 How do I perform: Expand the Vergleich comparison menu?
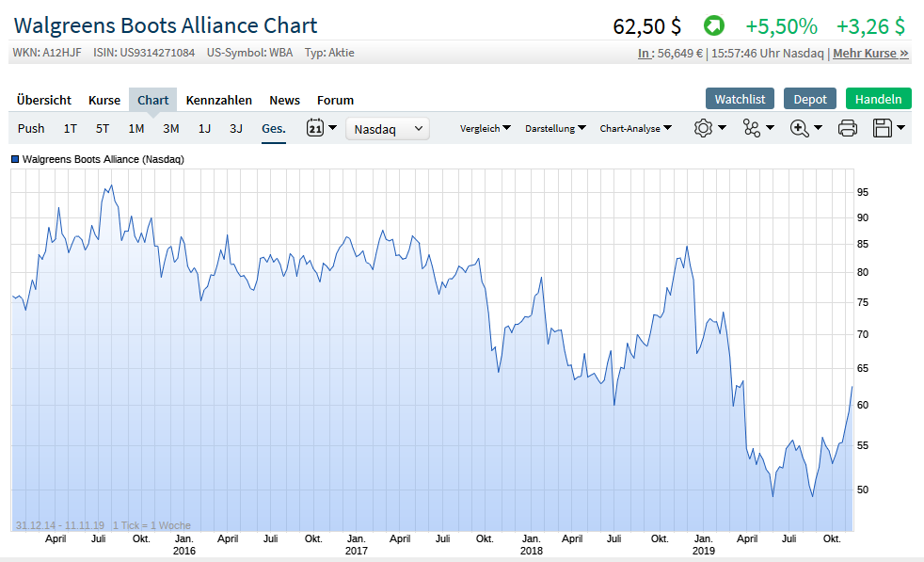tap(486, 128)
